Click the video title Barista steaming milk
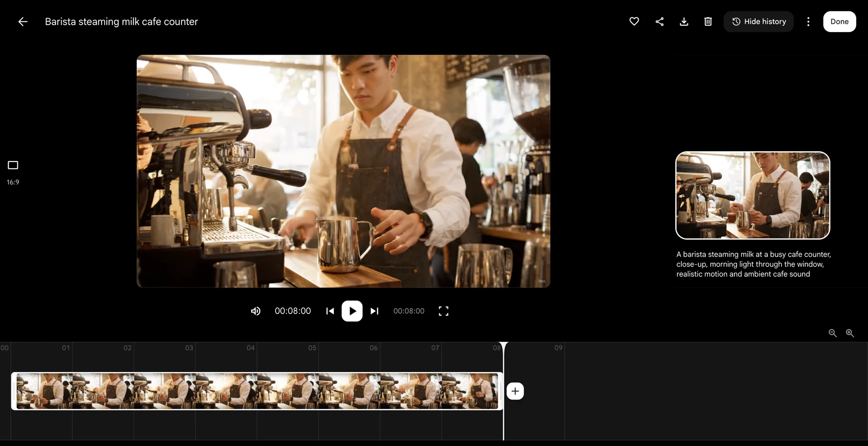 [x=122, y=22]
